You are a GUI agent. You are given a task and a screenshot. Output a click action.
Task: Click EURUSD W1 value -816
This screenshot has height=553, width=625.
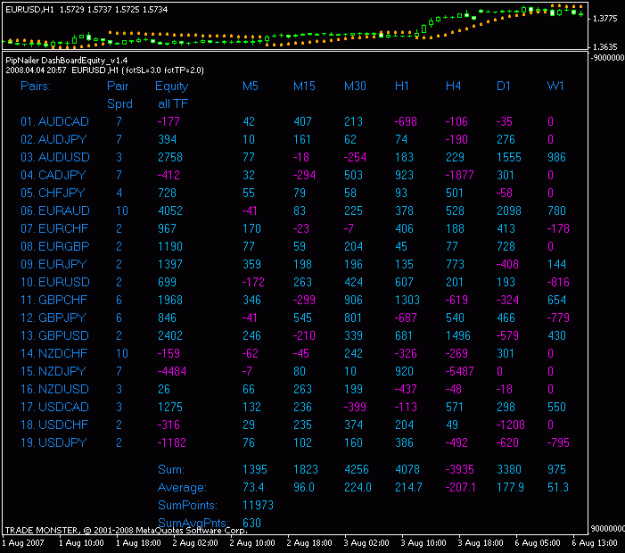point(558,282)
